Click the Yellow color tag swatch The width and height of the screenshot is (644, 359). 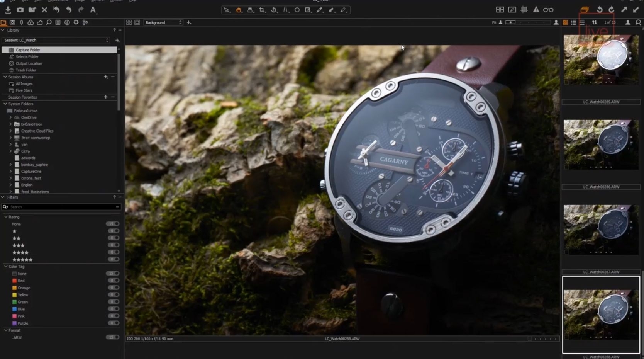click(14, 295)
